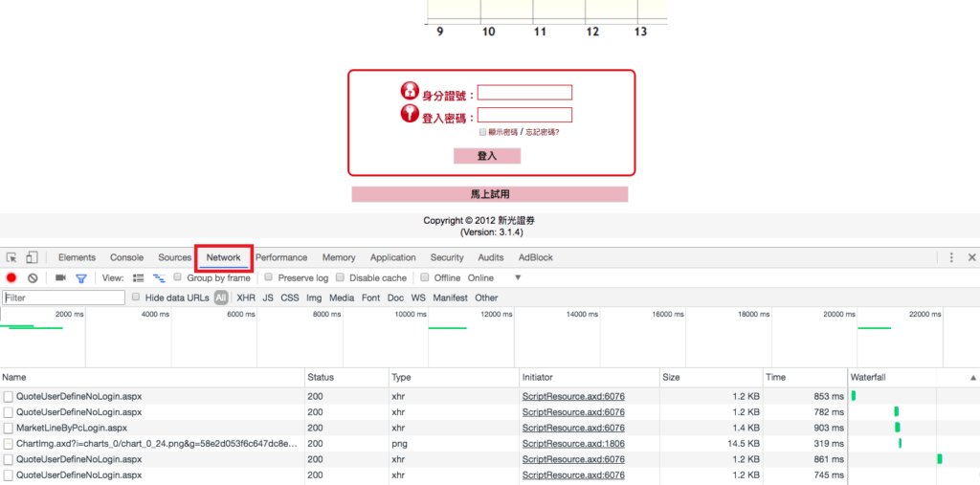Sort by the Time column header
The height and width of the screenshot is (485, 980).
(x=805, y=378)
